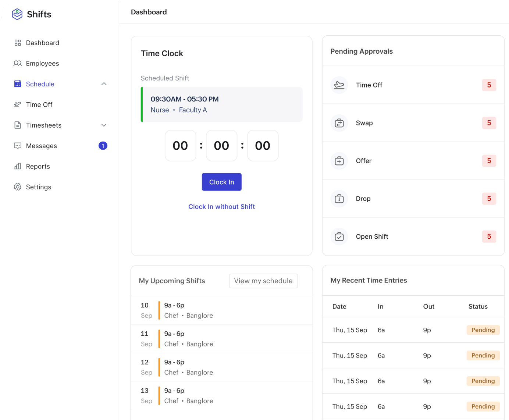Select the 10 Sep upcoming shift
The height and width of the screenshot is (420, 509).
tap(222, 310)
